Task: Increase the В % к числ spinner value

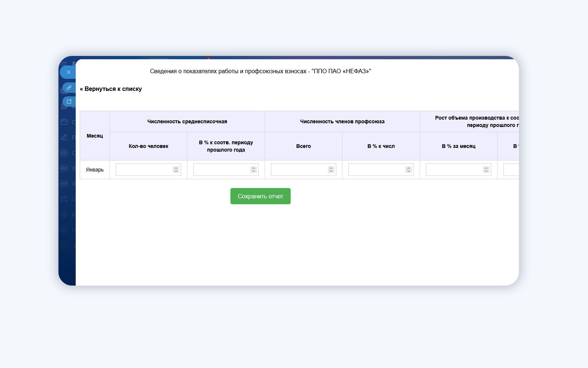Action: coord(409,168)
